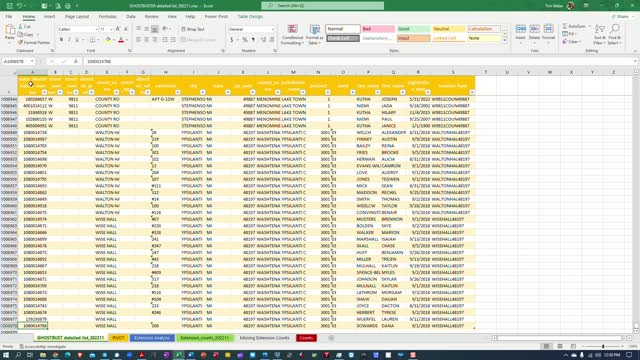The height and width of the screenshot is (360, 640).
Task: Click the red Font Color letter A
Action: [121, 40]
